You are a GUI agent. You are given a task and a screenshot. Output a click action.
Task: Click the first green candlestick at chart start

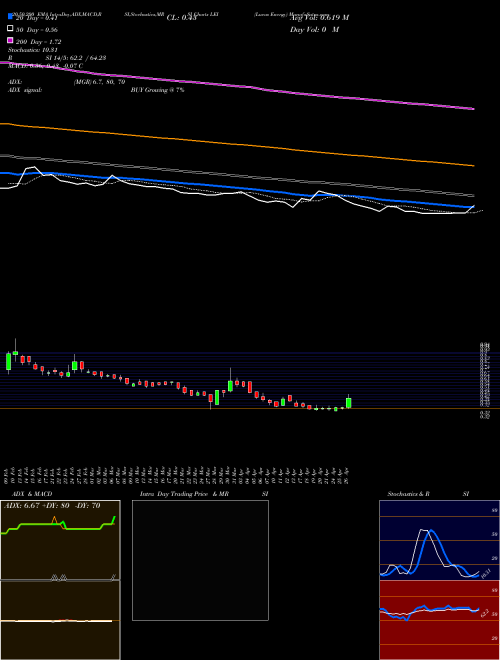pyautogui.click(x=8, y=361)
